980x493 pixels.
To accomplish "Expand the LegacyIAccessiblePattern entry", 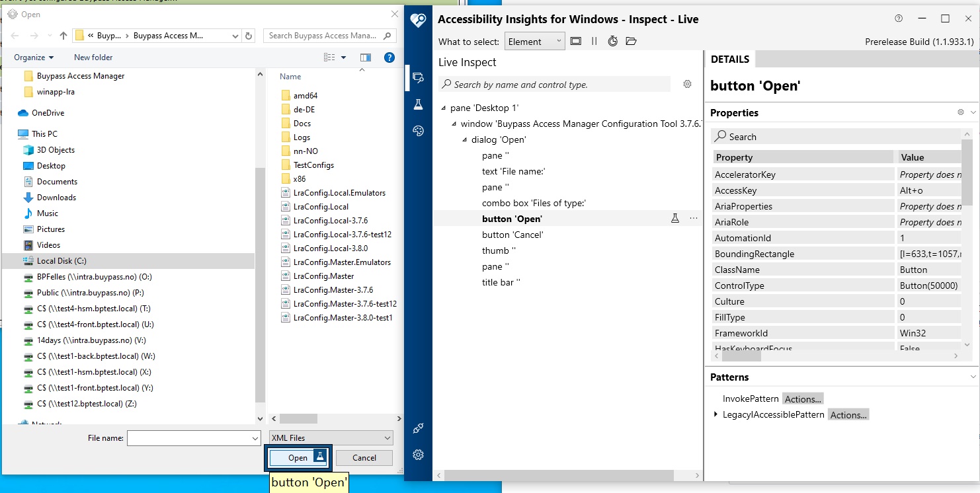I will click(x=715, y=414).
